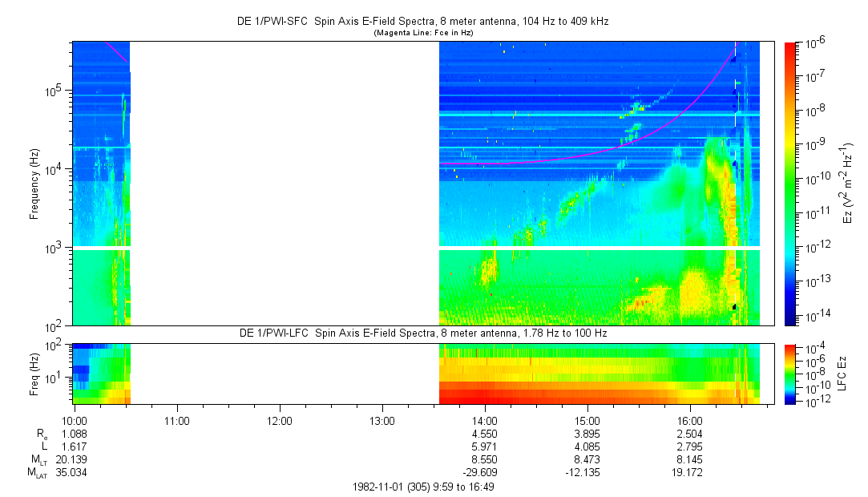Click the upper Ez color bar

point(790,183)
